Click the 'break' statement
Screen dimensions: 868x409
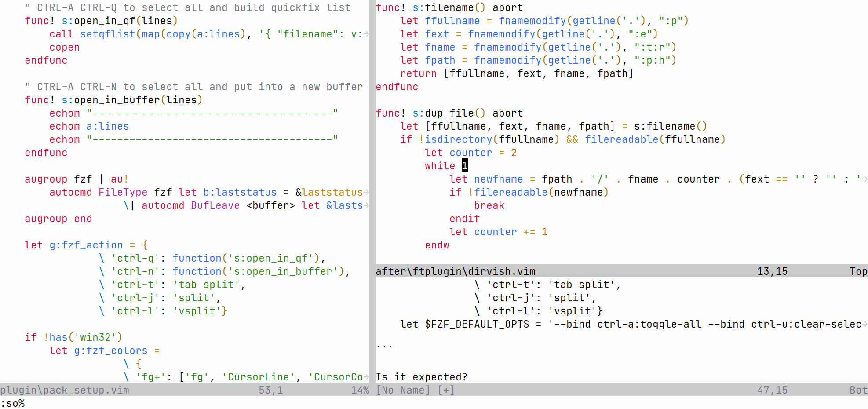[489, 205]
